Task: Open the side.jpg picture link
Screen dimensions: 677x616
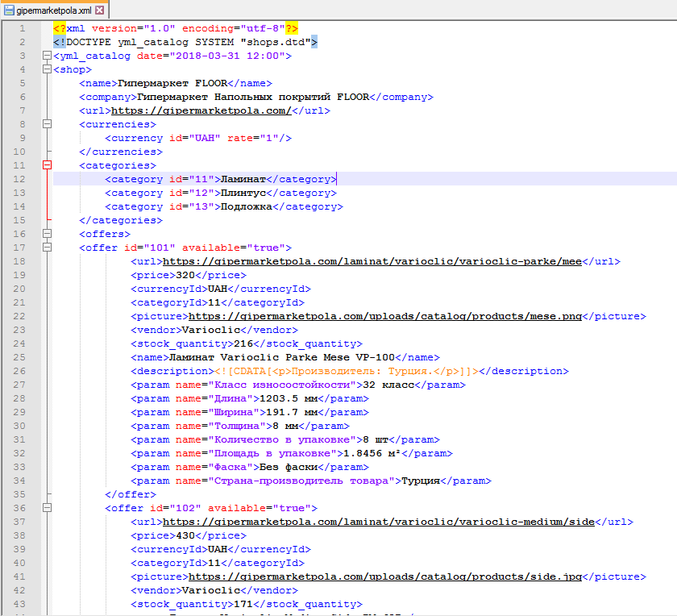Action: [385, 576]
